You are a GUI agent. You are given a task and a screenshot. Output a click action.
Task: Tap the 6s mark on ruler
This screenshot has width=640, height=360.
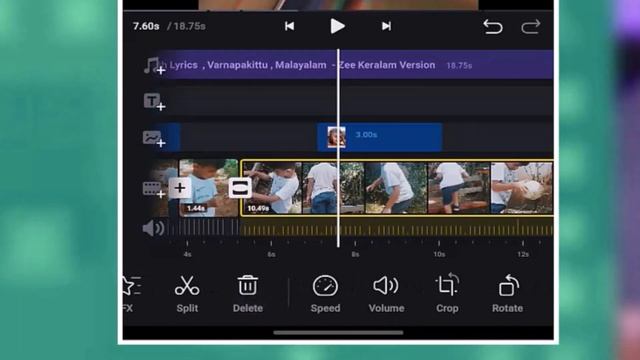coord(271,254)
